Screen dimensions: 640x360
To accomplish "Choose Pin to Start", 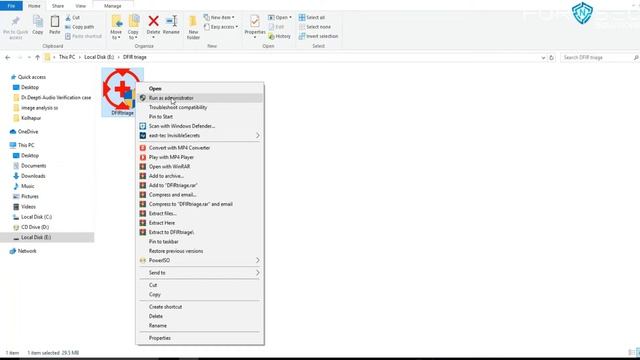I will click(x=200, y=117).
